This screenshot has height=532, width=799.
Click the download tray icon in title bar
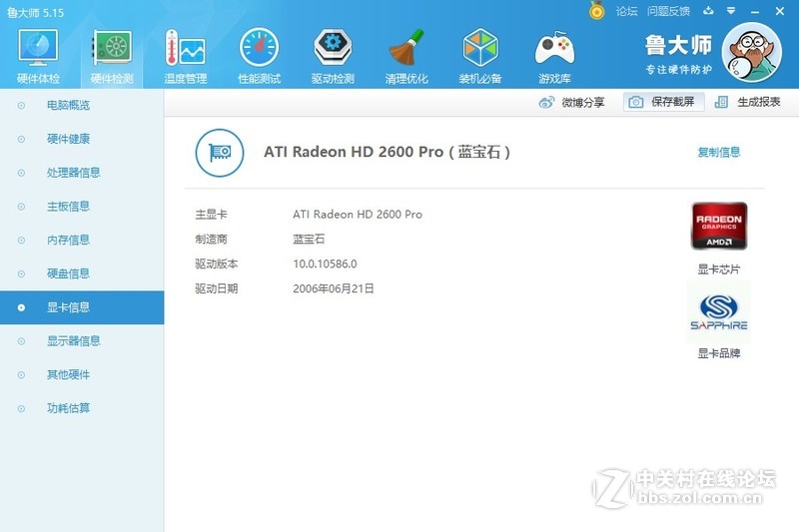pos(708,11)
